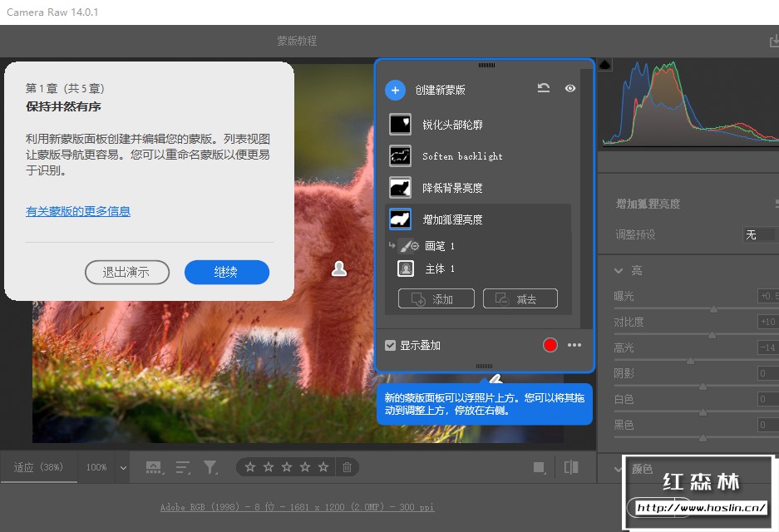Screen dimensions: 779x532
Task: Click the trash delete icon beside the stars
Action: (347, 467)
